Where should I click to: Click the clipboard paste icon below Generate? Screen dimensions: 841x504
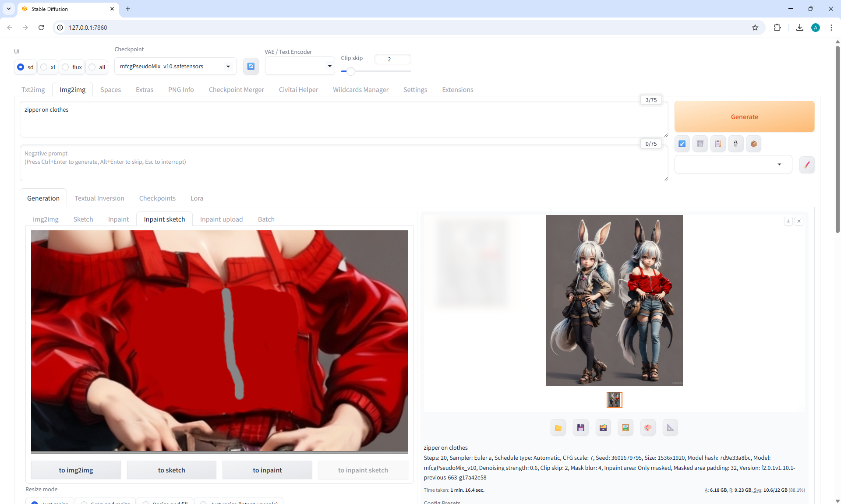tap(718, 144)
